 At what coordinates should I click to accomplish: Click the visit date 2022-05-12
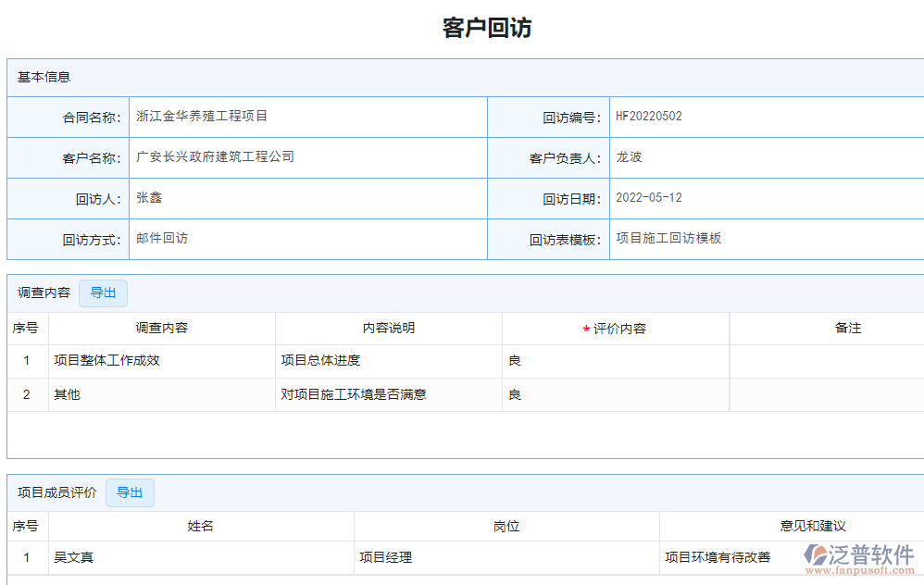(648, 197)
